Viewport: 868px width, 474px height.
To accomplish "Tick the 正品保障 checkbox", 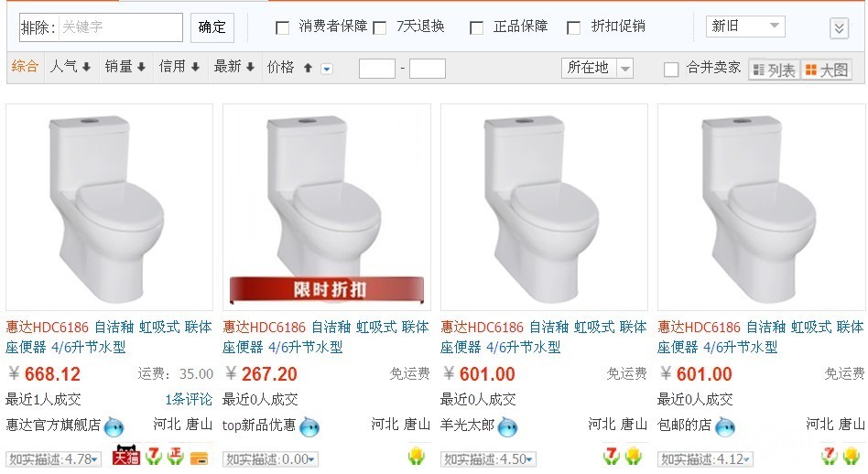I will [x=476, y=27].
